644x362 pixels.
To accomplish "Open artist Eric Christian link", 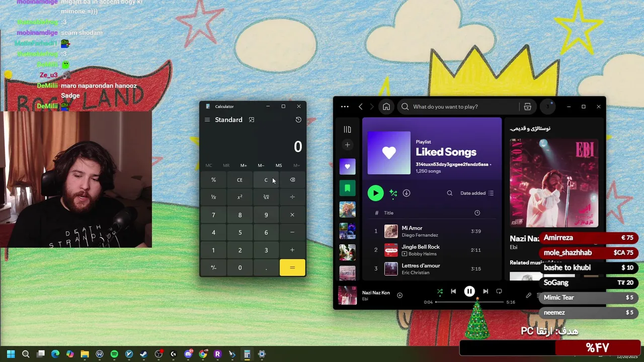I will [x=416, y=273].
